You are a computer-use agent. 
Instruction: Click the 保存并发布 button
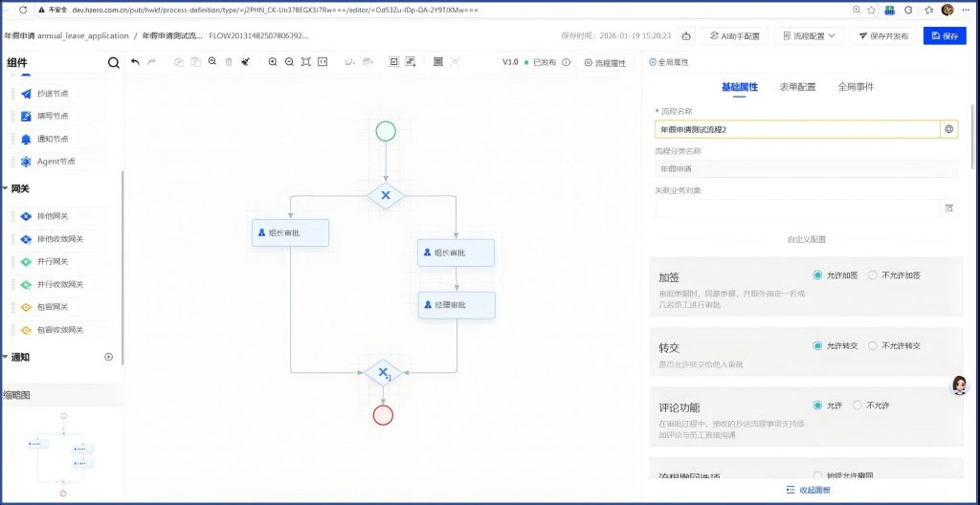(x=882, y=36)
